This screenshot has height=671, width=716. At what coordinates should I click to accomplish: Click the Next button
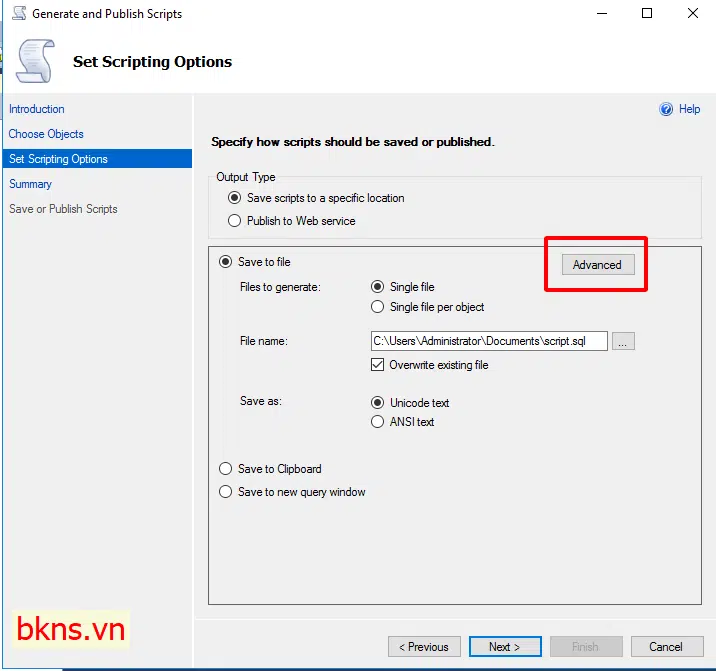pyautogui.click(x=505, y=647)
